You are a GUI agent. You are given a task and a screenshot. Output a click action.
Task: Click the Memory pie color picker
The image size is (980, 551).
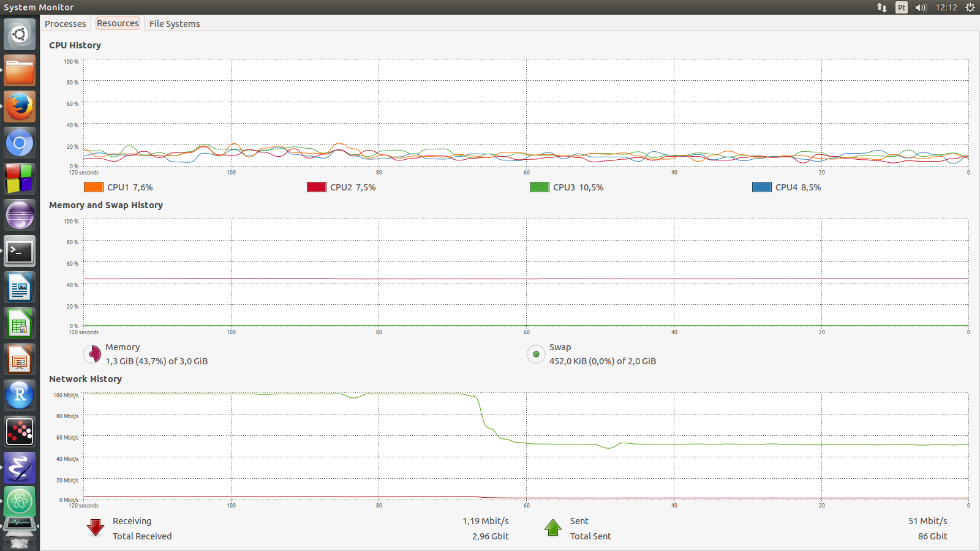pyautogui.click(x=92, y=354)
